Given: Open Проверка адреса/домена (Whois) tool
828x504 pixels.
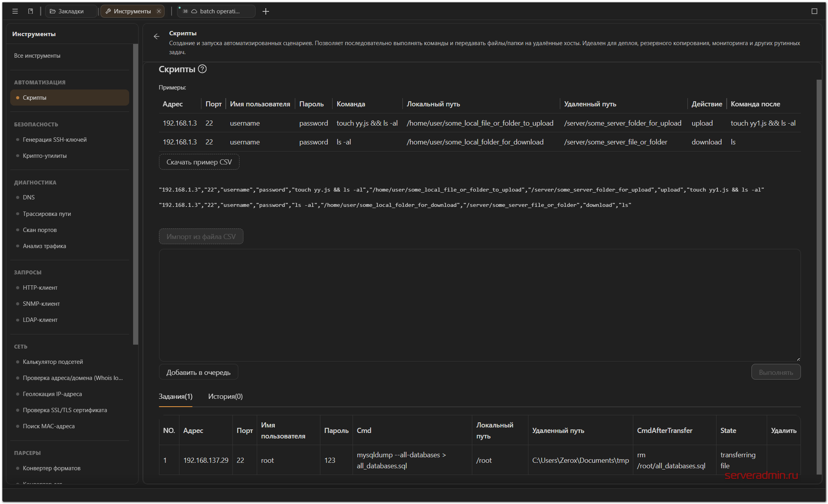Looking at the screenshot, I should tap(70, 378).
